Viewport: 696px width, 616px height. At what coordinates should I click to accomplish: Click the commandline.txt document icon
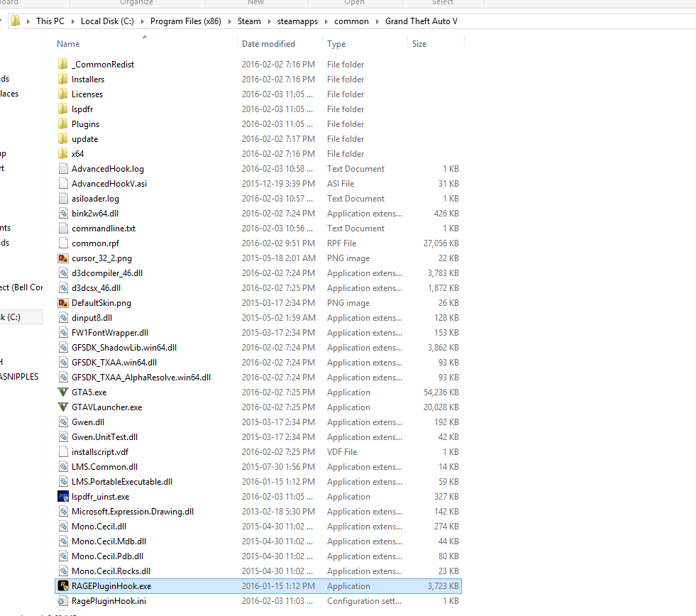pyautogui.click(x=63, y=229)
